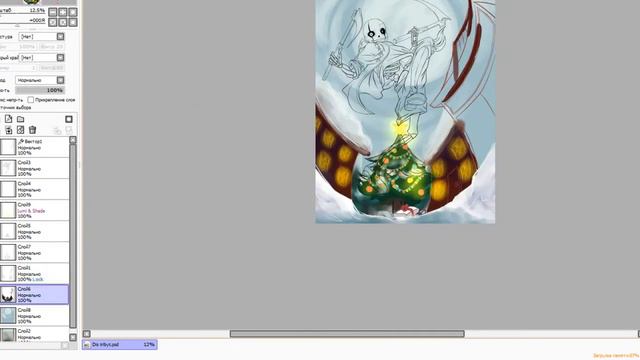Click the rotate clockwise button in the rotation row
The image size is (640, 360).
pyautogui.click(x=62, y=22)
